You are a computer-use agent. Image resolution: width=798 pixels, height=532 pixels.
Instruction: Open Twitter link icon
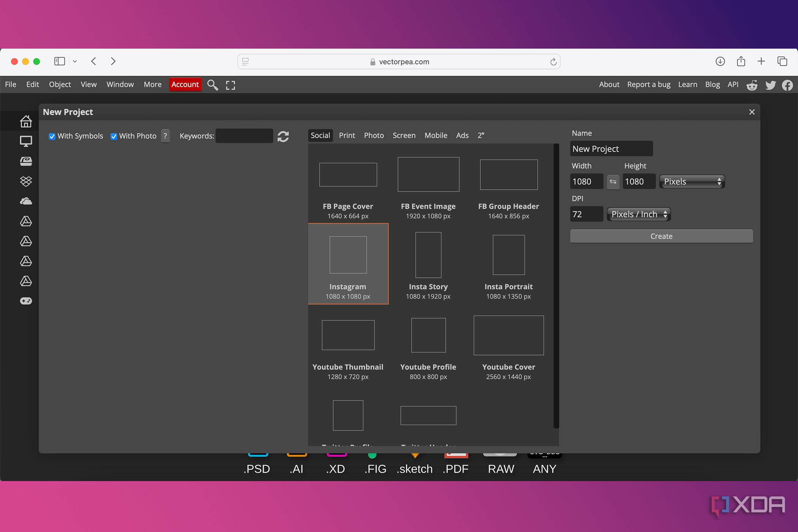coord(771,85)
